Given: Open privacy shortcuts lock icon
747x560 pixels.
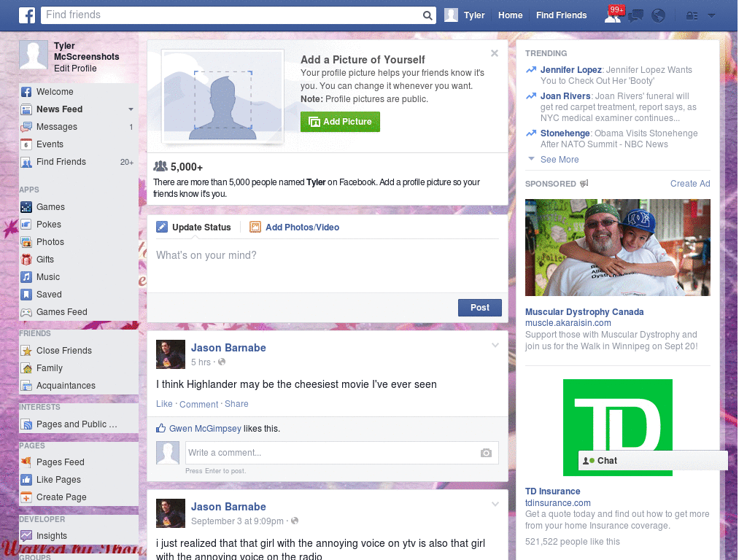Looking at the screenshot, I should click(692, 16).
